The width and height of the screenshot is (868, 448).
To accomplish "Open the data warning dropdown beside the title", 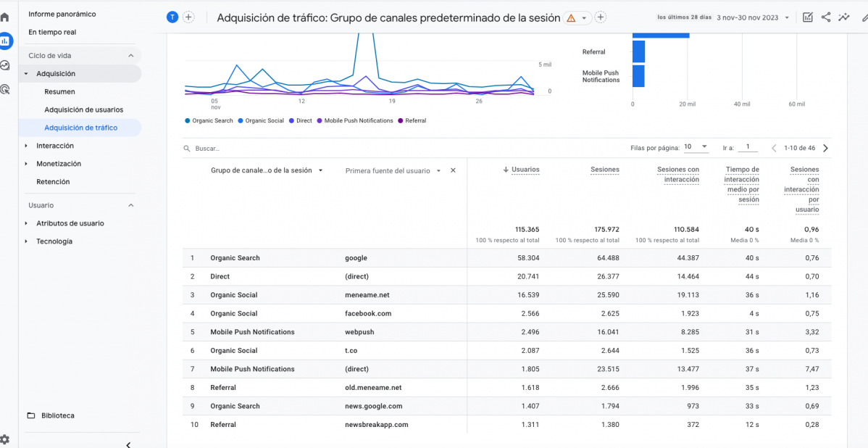I will pos(577,17).
